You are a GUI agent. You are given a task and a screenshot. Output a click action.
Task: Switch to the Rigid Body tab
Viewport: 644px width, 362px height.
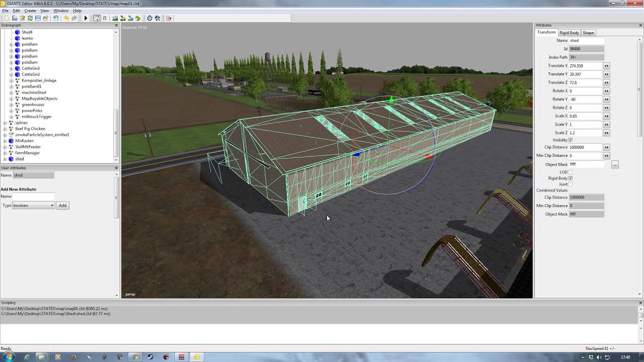click(570, 33)
